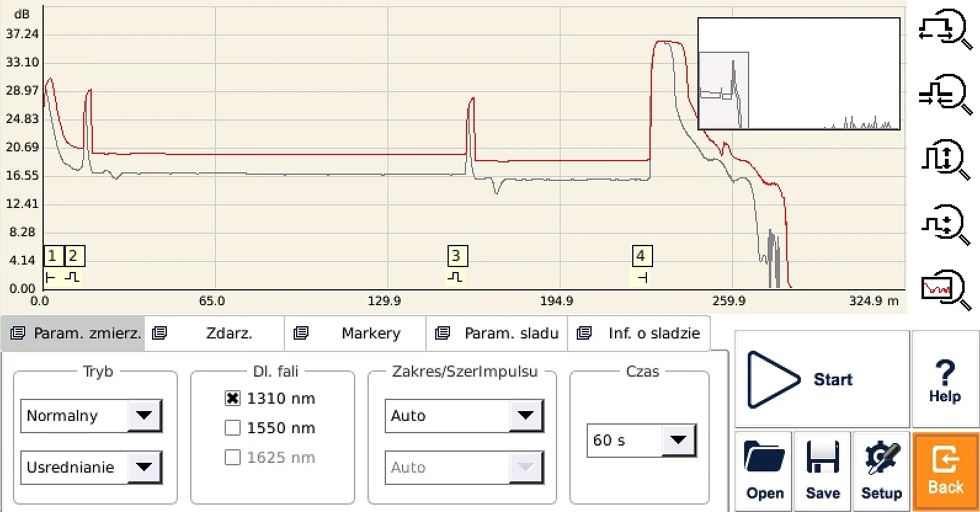Screen dimensions: 980x512
Task: Click the vertical zoom magnifier icon
Action: tap(945, 159)
